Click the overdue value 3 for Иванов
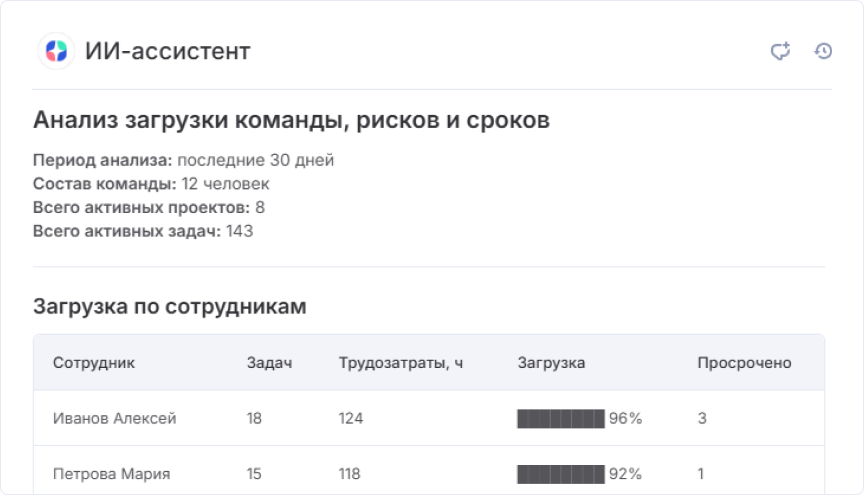Viewport: 864px width, 495px height. tap(702, 418)
